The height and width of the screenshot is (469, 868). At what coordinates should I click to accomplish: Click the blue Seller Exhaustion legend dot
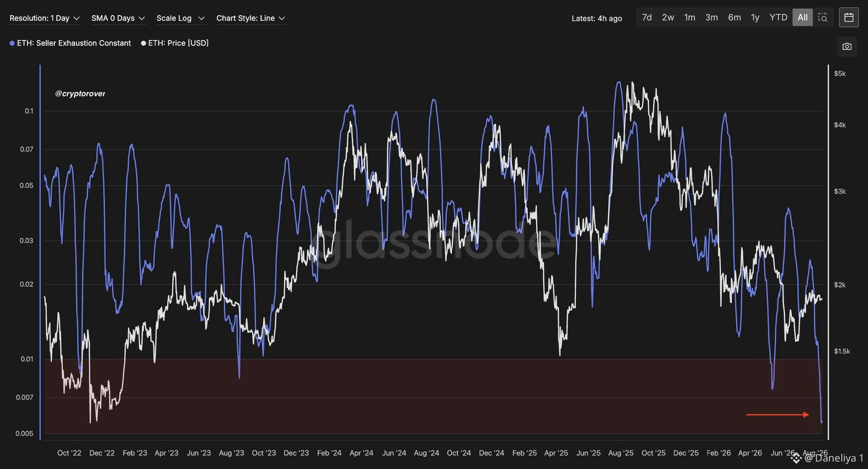click(12, 43)
